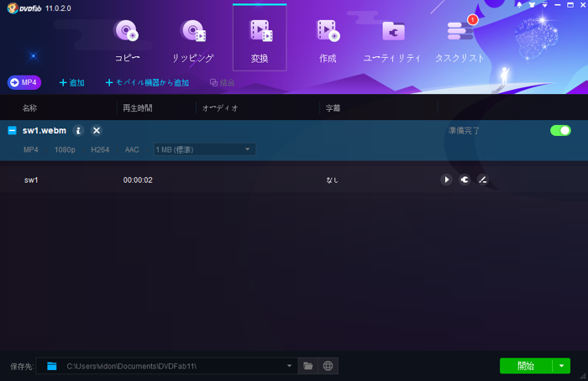Click the 1080p resolution label
The width and height of the screenshot is (588, 381).
coord(65,150)
